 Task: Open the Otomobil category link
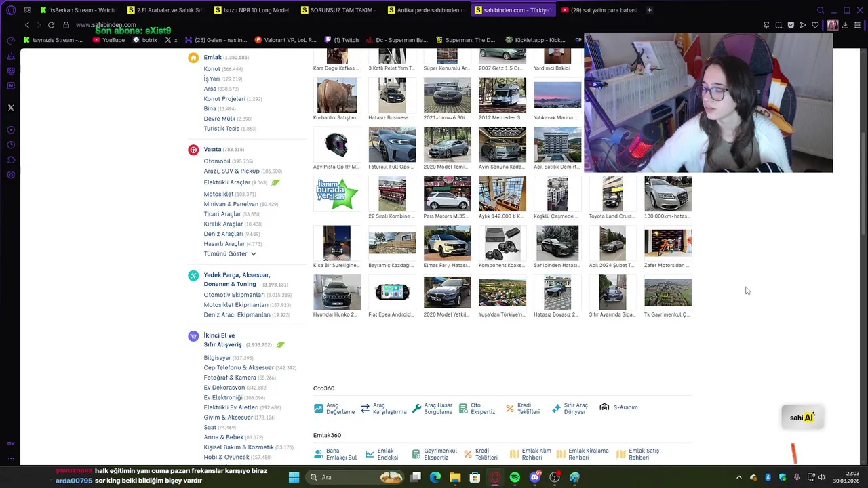217,161
